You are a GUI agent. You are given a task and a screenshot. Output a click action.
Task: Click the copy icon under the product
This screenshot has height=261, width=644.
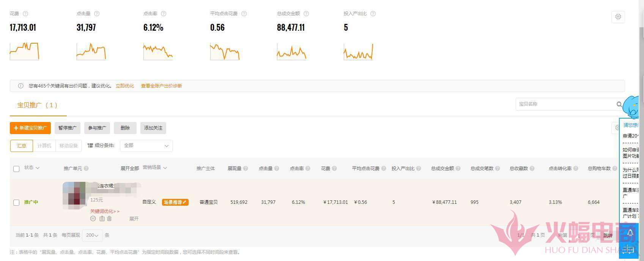[x=102, y=219]
